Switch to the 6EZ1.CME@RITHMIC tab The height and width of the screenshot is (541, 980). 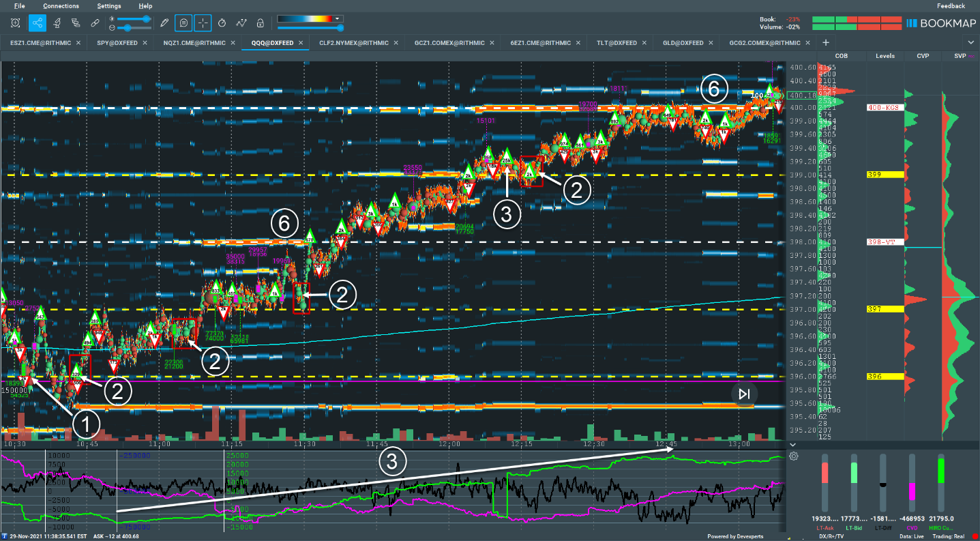coord(540,42)
